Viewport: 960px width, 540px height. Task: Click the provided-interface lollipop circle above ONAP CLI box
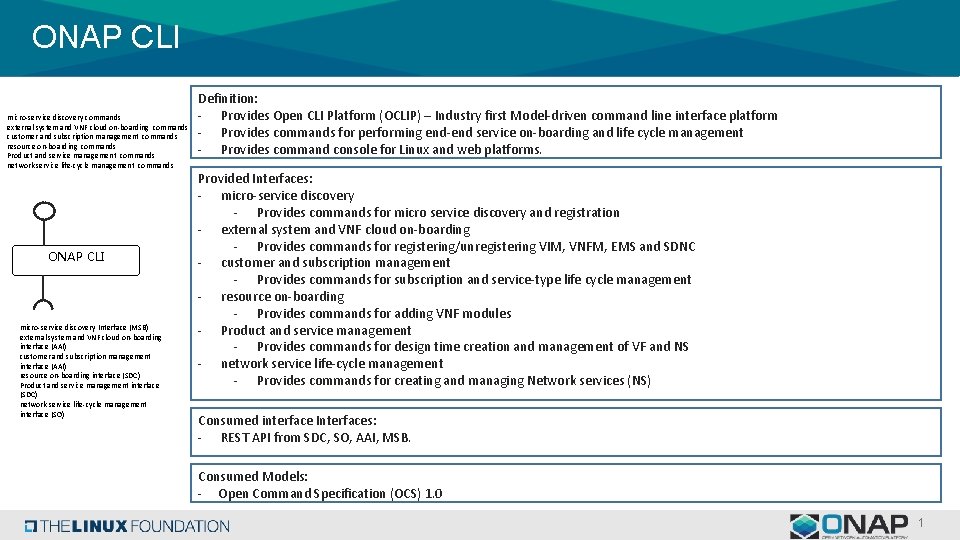tap(44, 211)
